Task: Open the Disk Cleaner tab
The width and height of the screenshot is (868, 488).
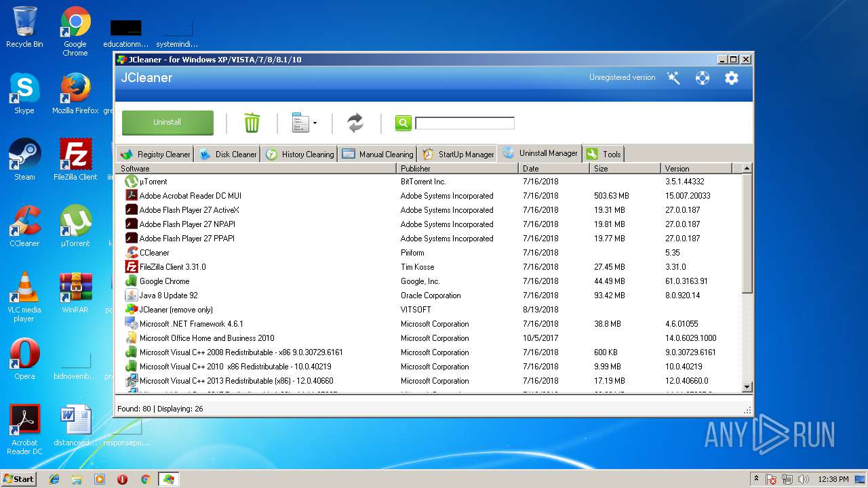Action: tap(229, 154)
